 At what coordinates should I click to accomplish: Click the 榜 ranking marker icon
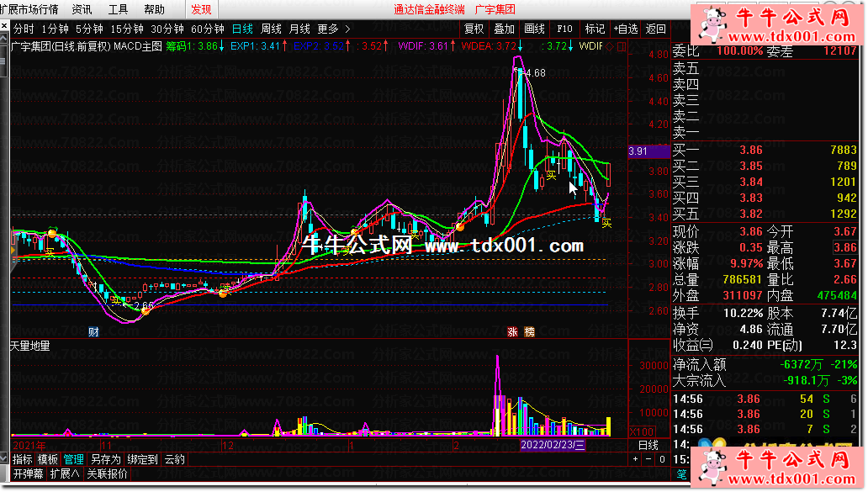click(x=529, y=332)
